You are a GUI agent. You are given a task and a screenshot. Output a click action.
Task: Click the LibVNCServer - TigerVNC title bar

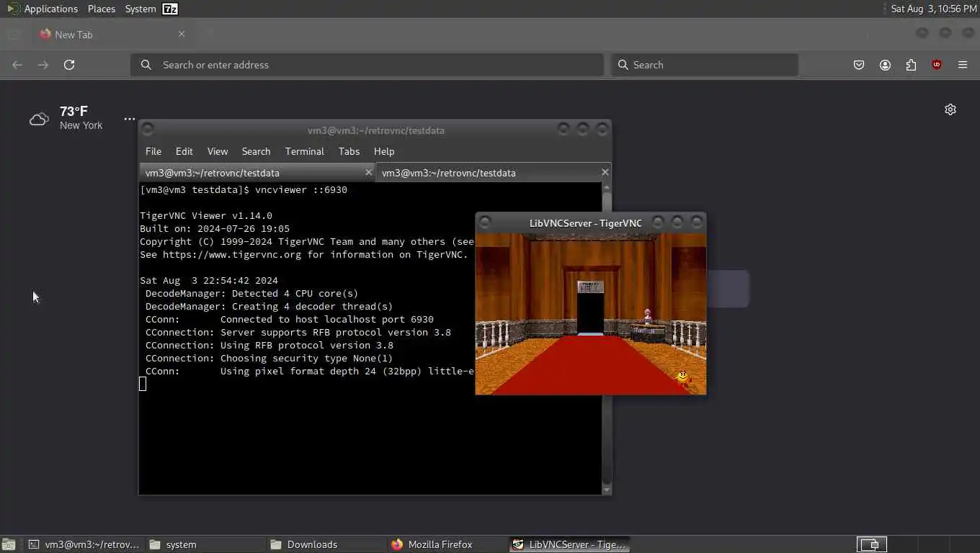(x=585, y=223)
